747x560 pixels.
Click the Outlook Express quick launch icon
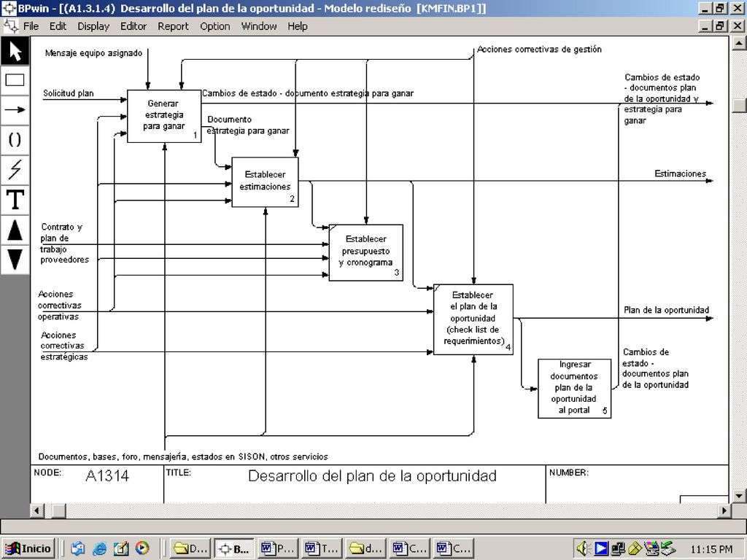pos(77,548)
